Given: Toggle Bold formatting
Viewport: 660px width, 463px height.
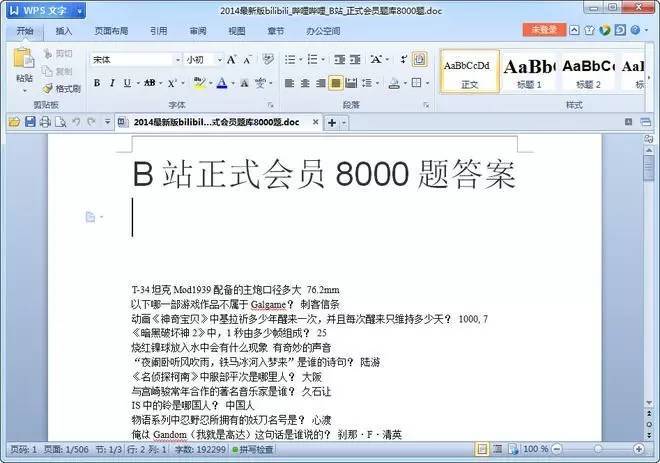Looking at the screenshot, I should pos(97,83).
